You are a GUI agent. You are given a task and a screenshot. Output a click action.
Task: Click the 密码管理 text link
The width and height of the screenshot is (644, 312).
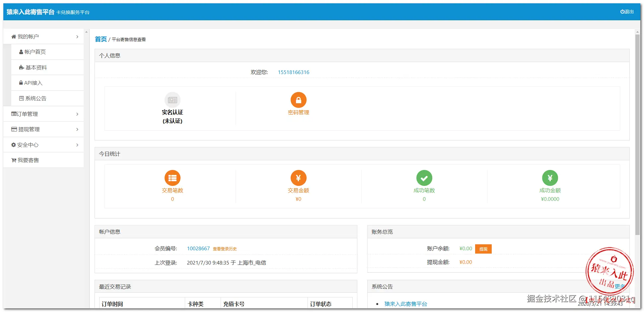click(299, 113)
